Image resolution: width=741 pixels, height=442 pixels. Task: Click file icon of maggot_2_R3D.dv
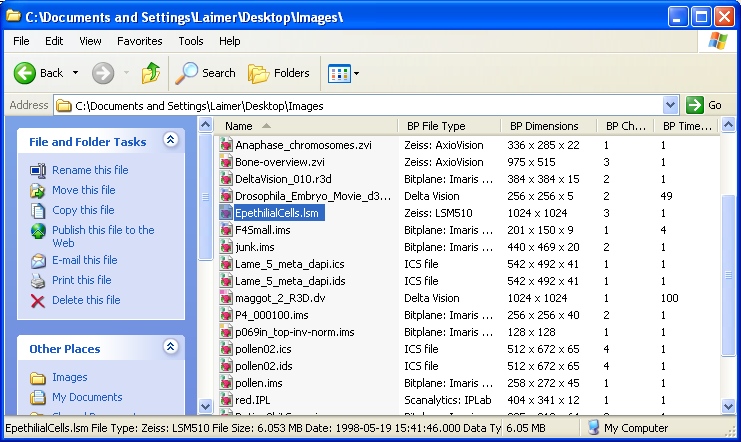(x=226, y=298)
